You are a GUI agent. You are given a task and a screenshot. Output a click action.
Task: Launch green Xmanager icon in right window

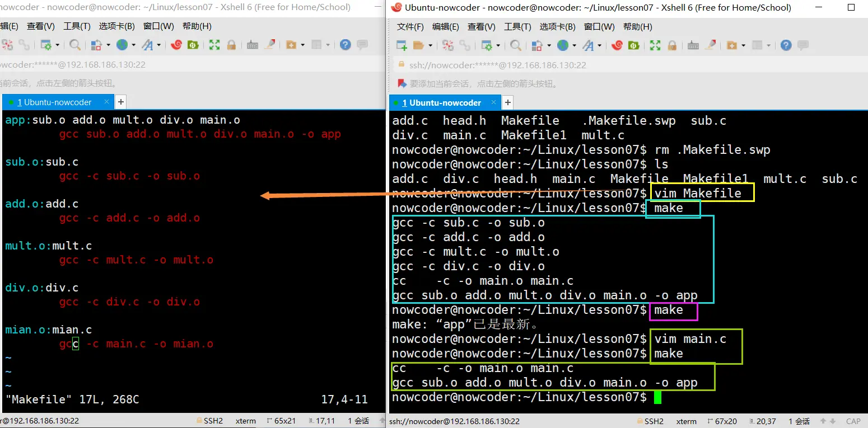point(634,45)
